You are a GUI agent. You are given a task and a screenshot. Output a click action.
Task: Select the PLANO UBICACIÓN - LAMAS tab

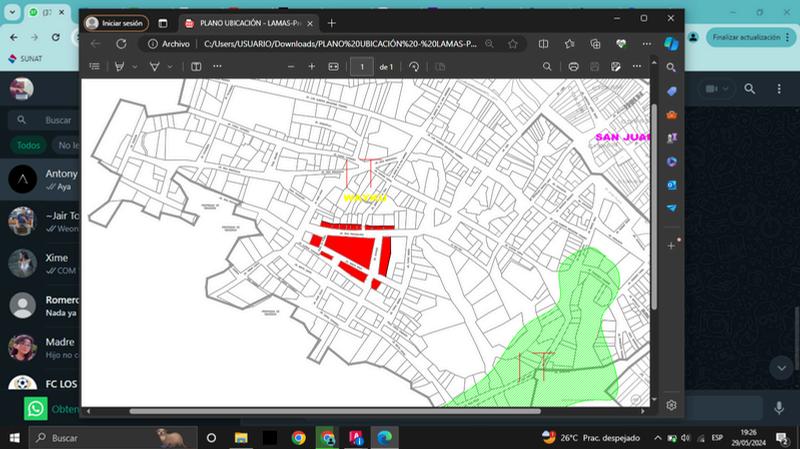point(249,23)
